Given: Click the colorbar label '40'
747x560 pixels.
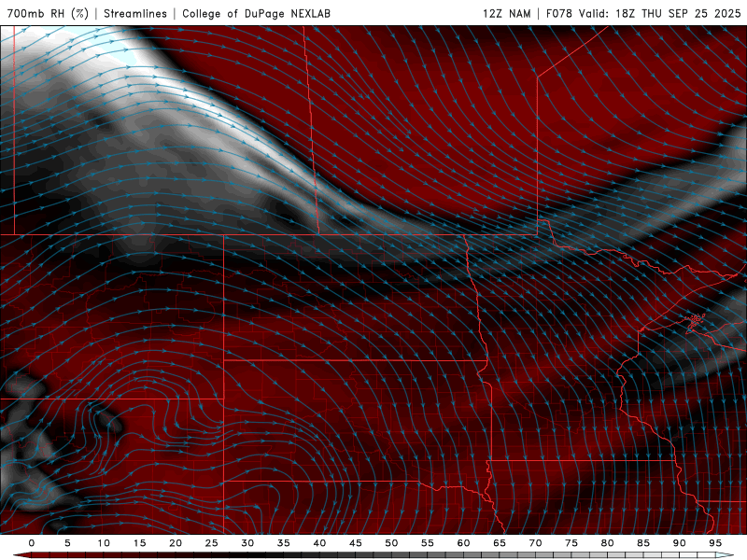Looking at the screenshot, I should point(319,543).
